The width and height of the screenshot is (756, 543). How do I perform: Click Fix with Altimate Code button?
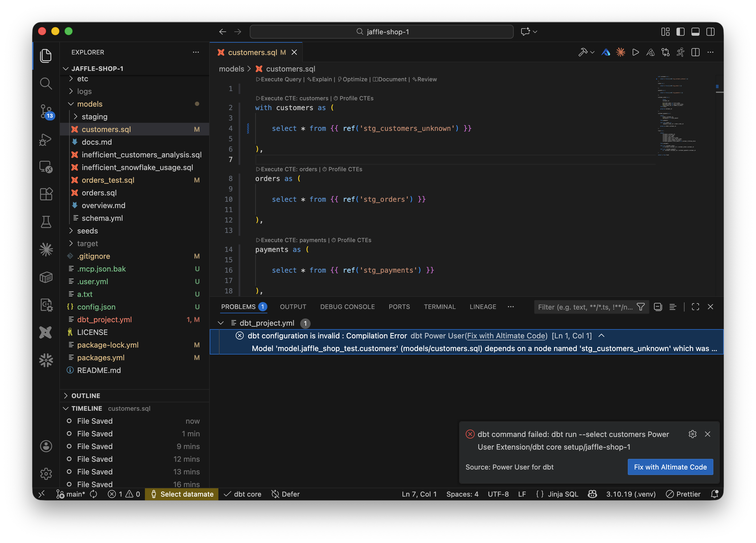pos(670,467)
